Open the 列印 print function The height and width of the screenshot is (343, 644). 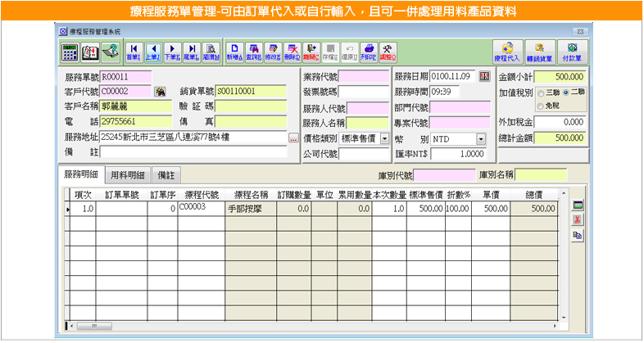[x=370, y=51]
